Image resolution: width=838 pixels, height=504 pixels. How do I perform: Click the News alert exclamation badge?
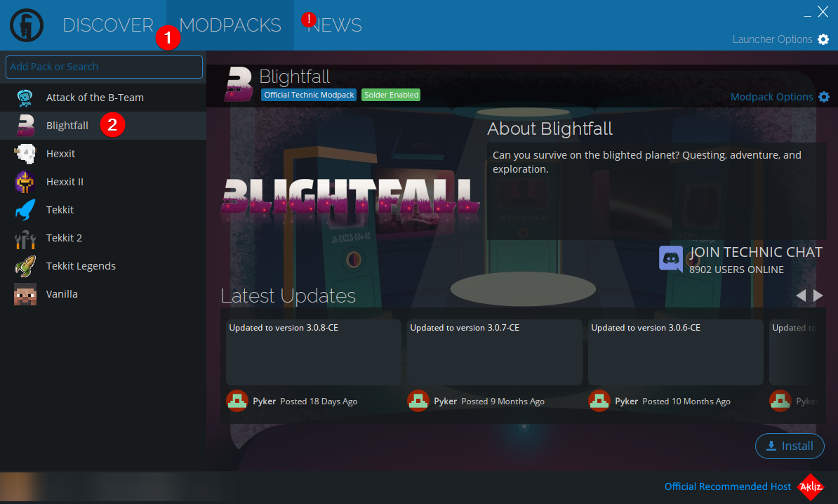308,20
